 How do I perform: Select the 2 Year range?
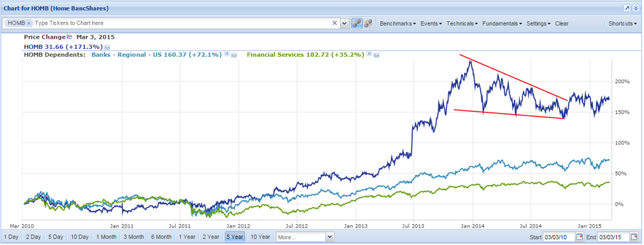click(211, 237)
